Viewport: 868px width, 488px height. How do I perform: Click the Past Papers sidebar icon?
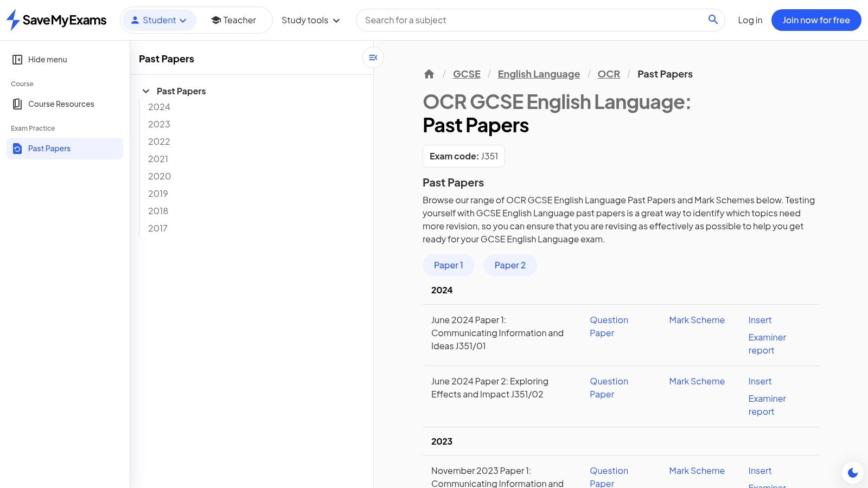[x=17, y=149]
